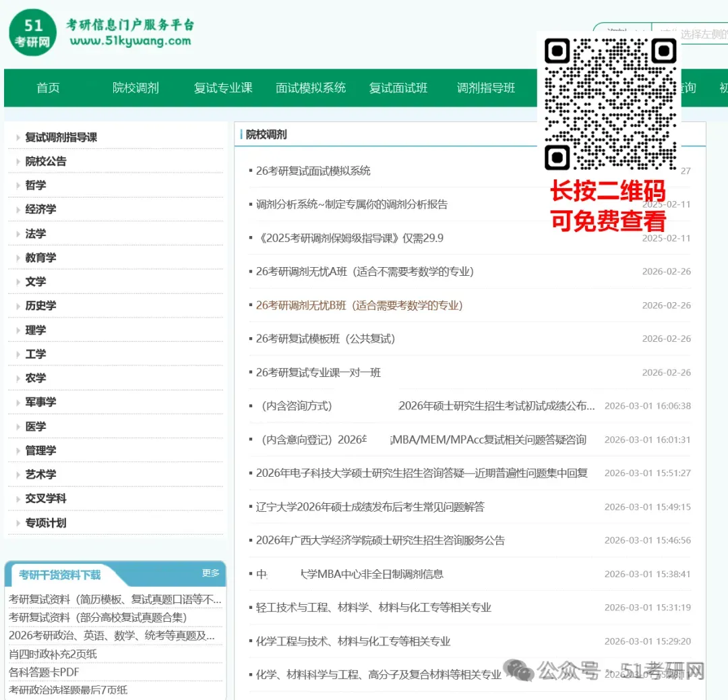
Task: Open 化学、材料科学与工程、高分子及复合材料 article
Action: click(378, 675)
